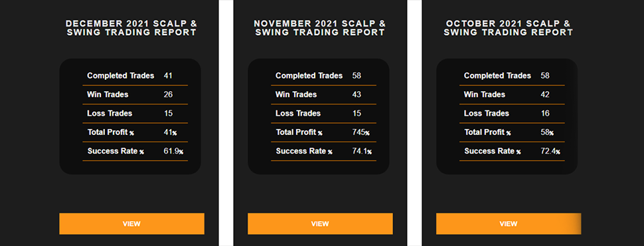Open the November 2021 report via VIEW button
Screen dimensions: 644x246
320,224
